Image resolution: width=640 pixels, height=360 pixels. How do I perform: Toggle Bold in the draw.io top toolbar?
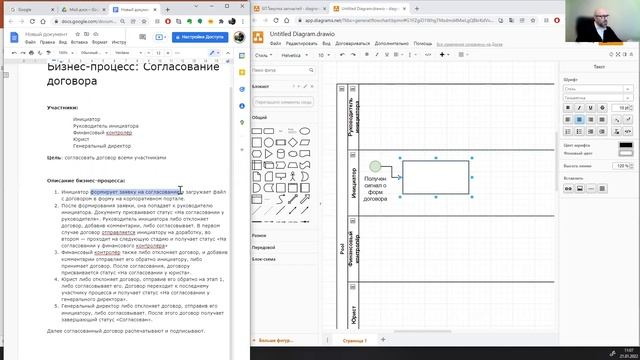point(367,55)
